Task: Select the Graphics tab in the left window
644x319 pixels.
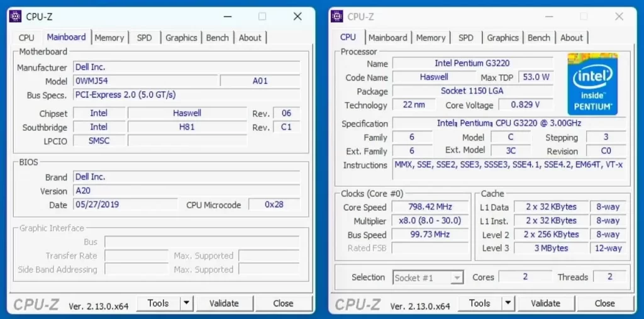Action: pos(181,38)
